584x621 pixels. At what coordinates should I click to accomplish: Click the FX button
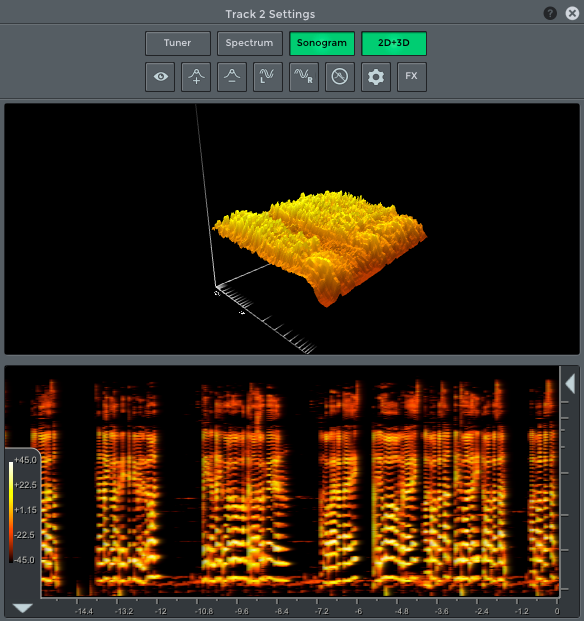[412, 76]
